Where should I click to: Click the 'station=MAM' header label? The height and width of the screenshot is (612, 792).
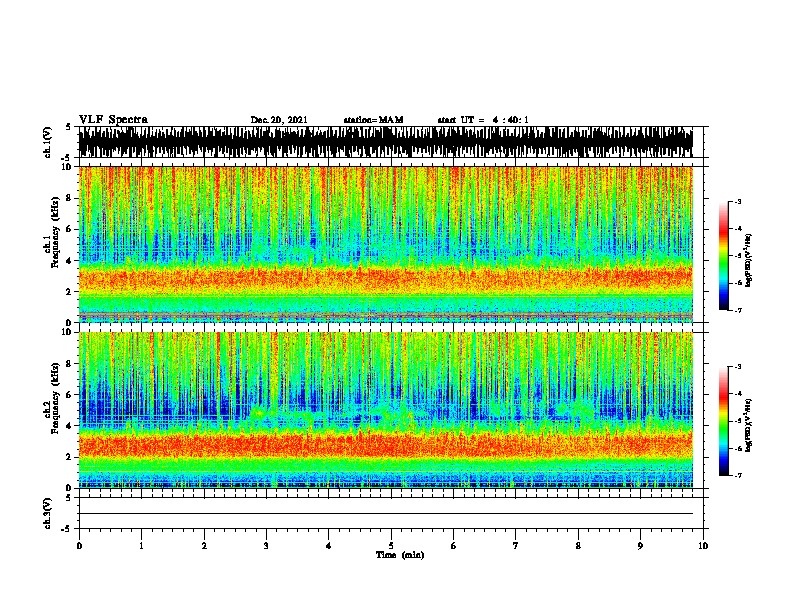click(373, 120)
